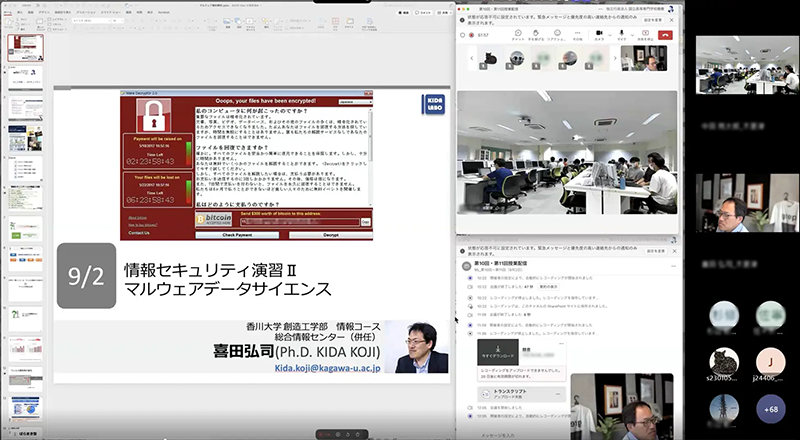
Task: Click the Paste icon in ribbon
Action: click(x=9, y=23)
